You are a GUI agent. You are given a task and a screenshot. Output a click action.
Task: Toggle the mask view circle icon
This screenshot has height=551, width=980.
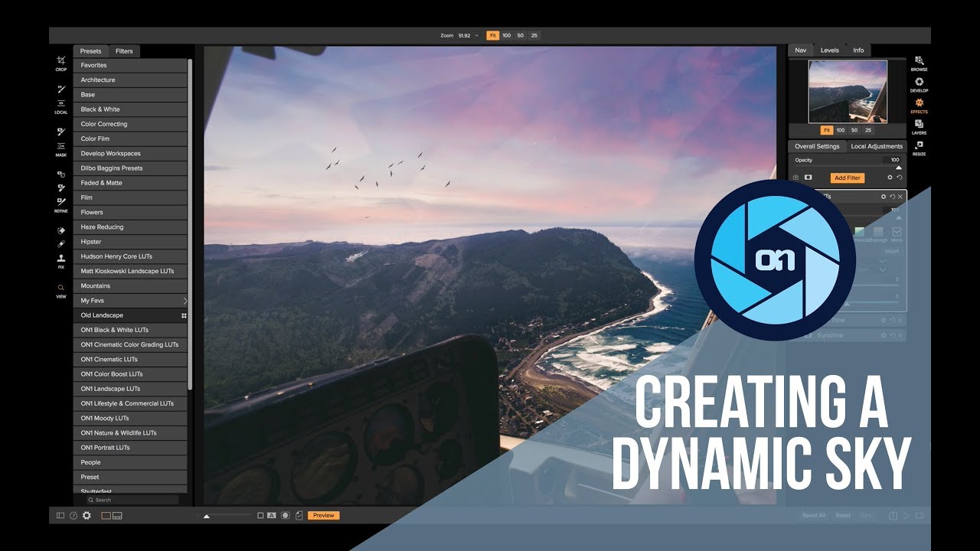[x=285, y=516]
